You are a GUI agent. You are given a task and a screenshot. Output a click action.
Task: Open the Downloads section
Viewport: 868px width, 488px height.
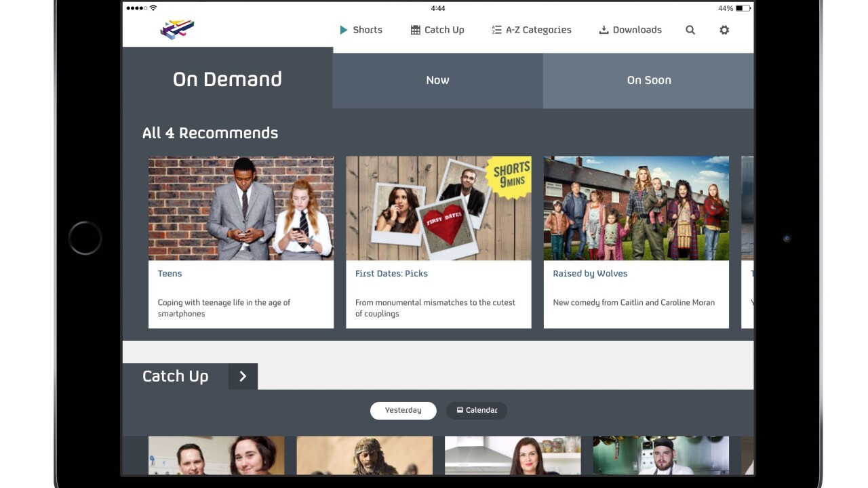click(630, 30)
